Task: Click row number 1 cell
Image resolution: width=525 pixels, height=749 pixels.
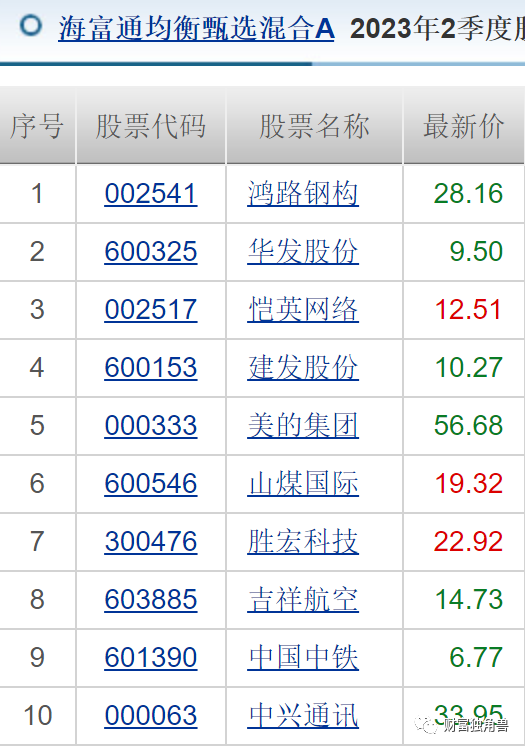Action: coord(37,194)
